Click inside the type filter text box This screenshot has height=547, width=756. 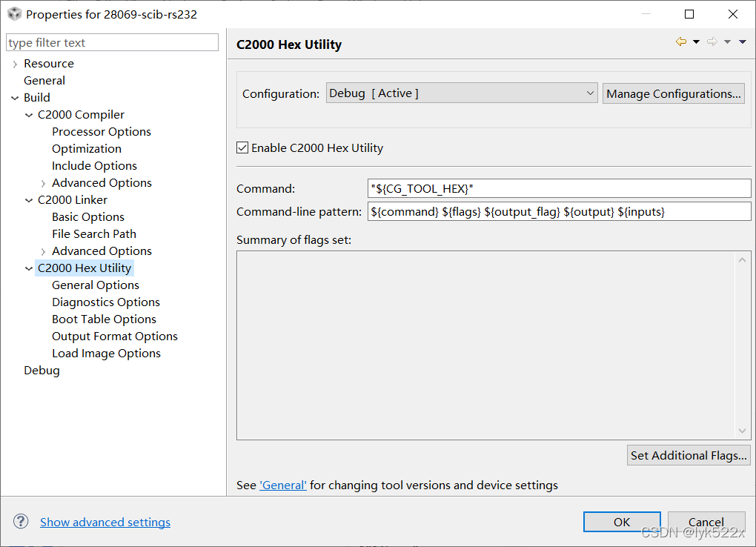click(111, 42)
